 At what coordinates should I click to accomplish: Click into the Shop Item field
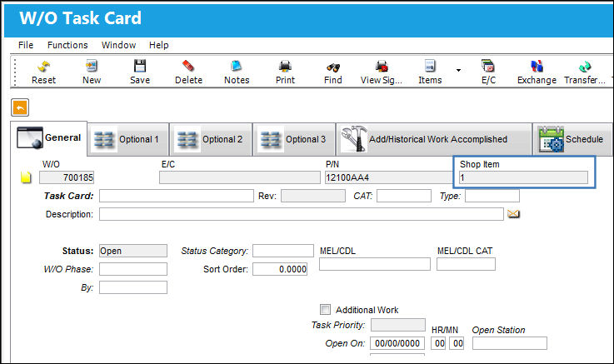(523, 177)
